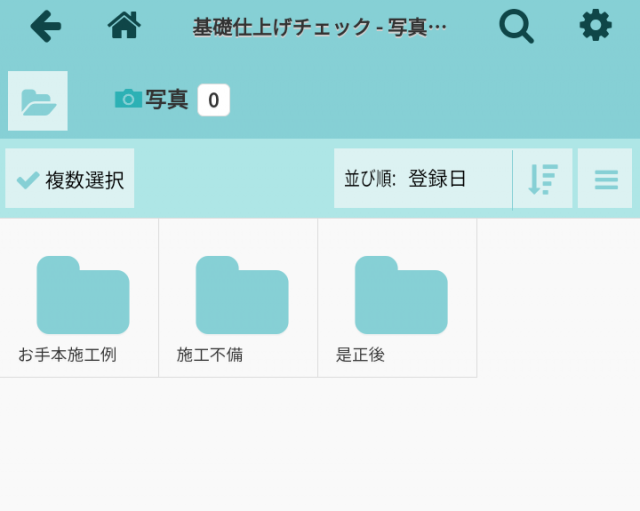Switch to list view with lines icon
The width and height of the screenshot is (640, 511).
pos(605,179)
